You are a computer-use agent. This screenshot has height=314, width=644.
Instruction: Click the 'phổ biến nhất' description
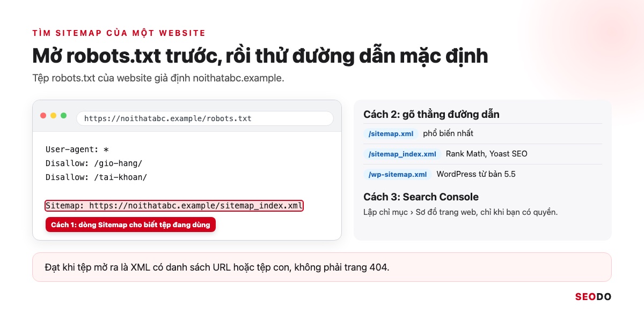point(448,133)
